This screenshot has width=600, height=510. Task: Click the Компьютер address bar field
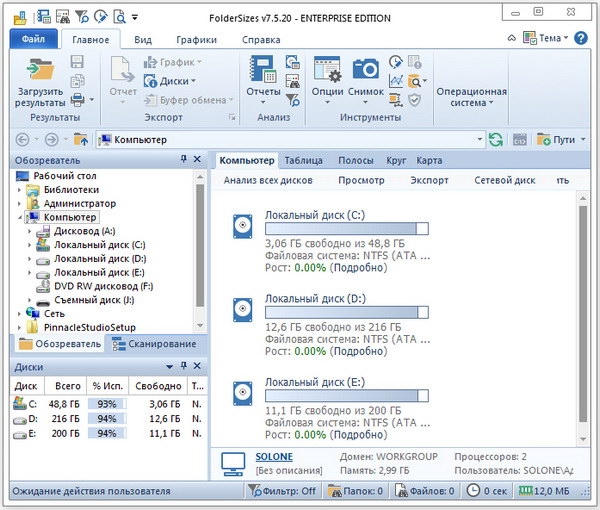pyautogui.click(x=290, y=140)
